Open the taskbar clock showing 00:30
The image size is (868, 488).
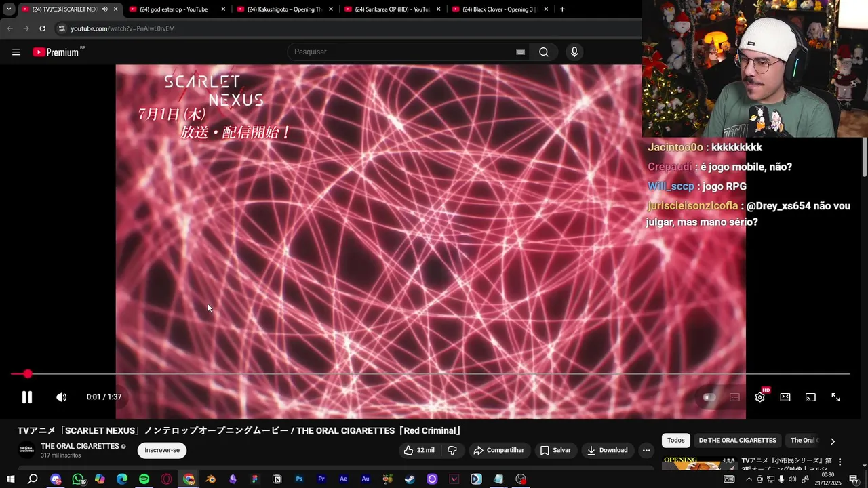tap(828, 479)
